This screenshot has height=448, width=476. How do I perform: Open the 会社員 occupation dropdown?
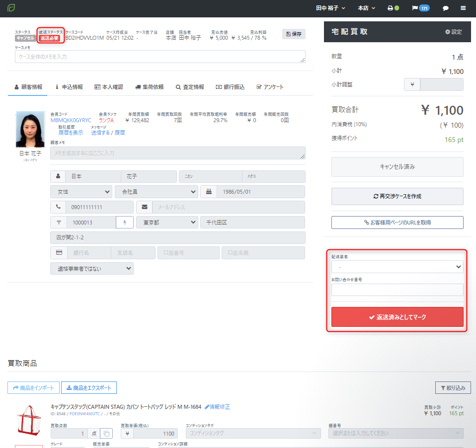[157, 192]
